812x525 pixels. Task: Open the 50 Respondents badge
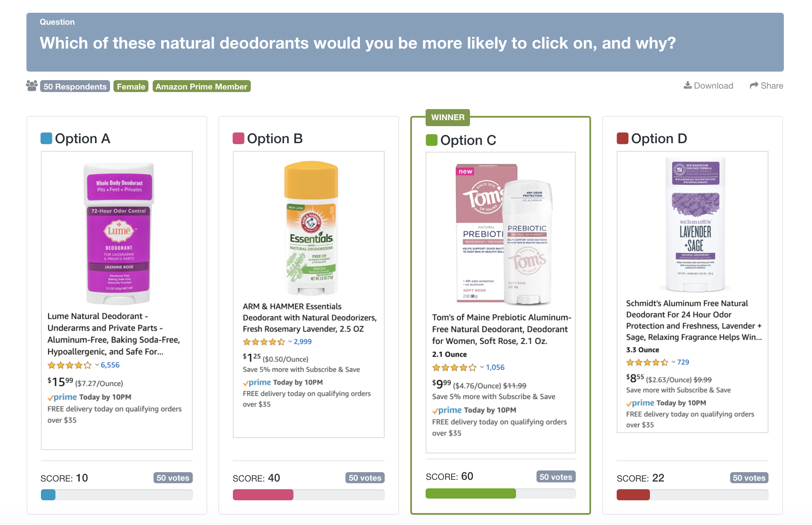pos(75,87)
